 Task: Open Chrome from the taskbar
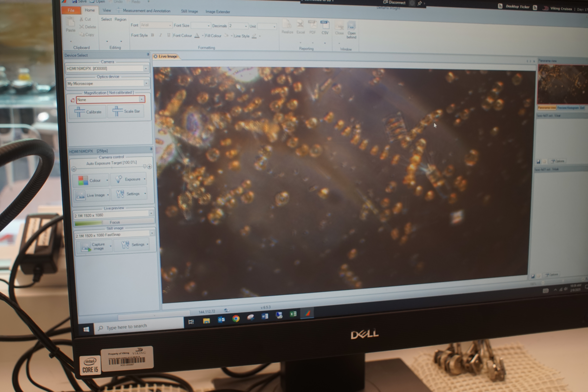[x=236, y=318]
